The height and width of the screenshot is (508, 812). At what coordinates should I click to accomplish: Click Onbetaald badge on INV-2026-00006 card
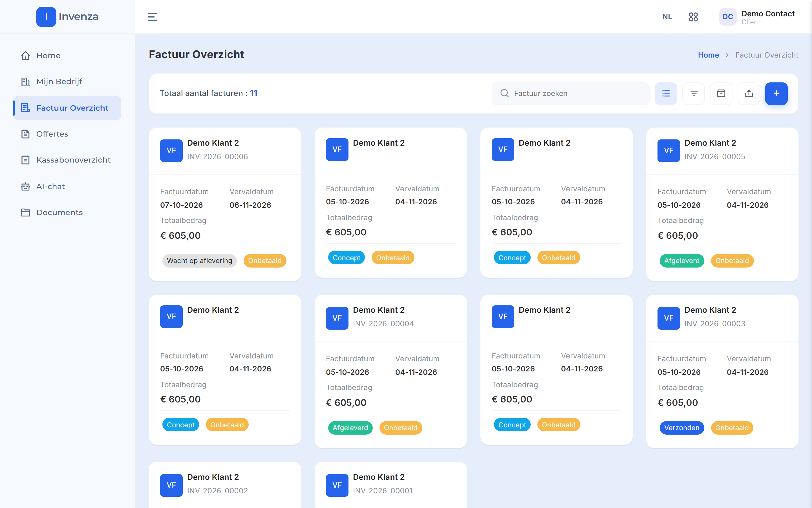pyautogui.click(x=265, y=261)
